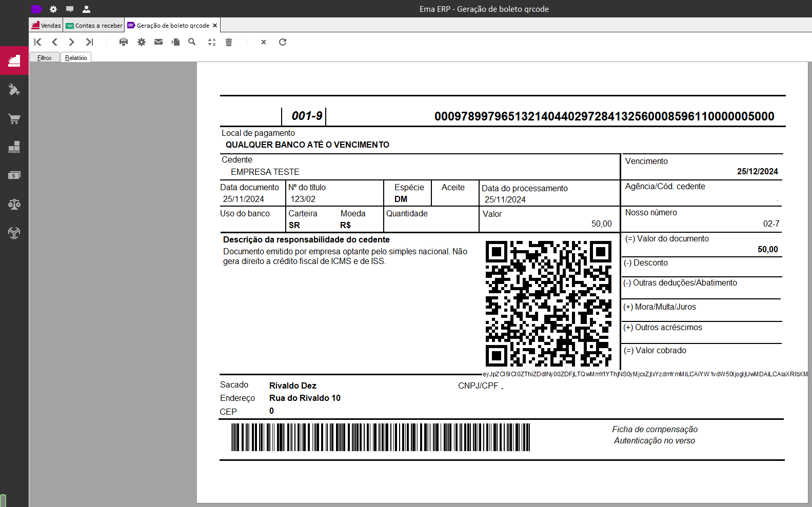Screen dimensions: 812x507
Task: Click the A-Z sort icon
Action: pos(212,42)
